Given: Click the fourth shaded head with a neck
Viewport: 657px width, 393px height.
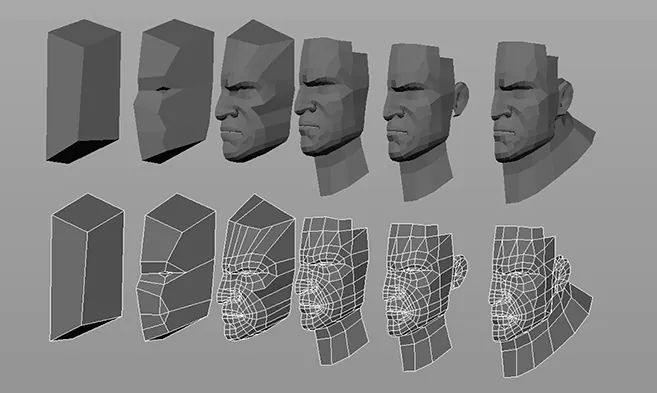Looking at the screenshot, I should click(x=332, y=116).
